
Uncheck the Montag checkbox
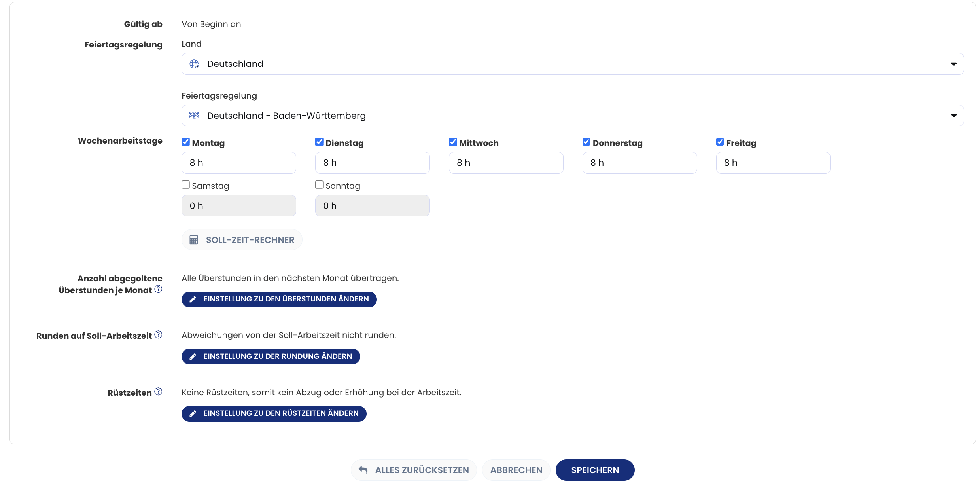pos(185,142)
